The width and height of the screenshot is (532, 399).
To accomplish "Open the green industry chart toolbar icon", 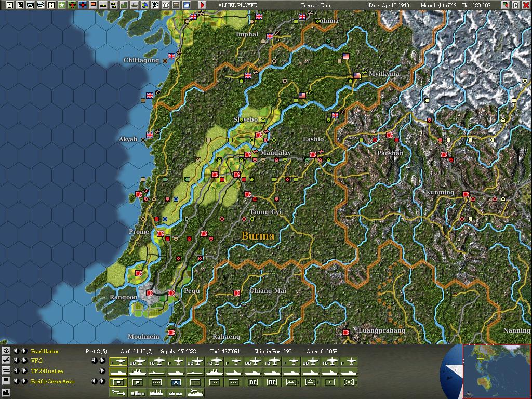I will (x=124, y=5).
